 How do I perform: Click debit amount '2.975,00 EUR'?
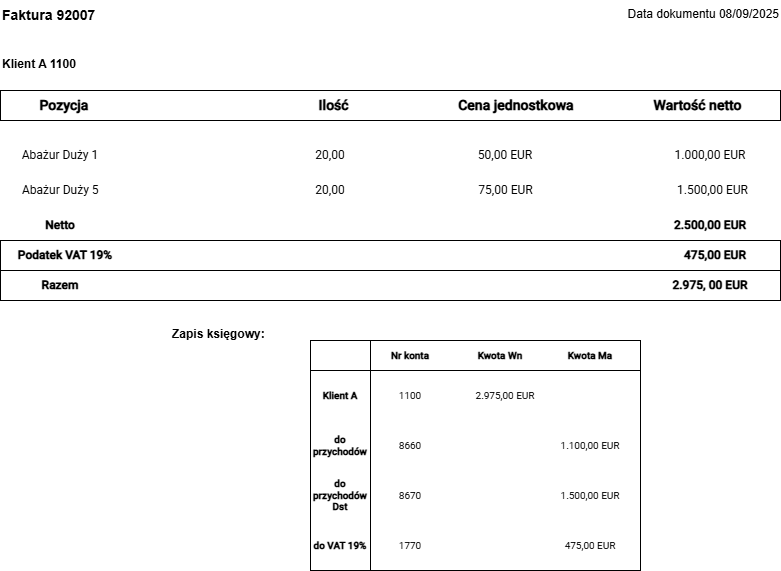pos(505,396)
